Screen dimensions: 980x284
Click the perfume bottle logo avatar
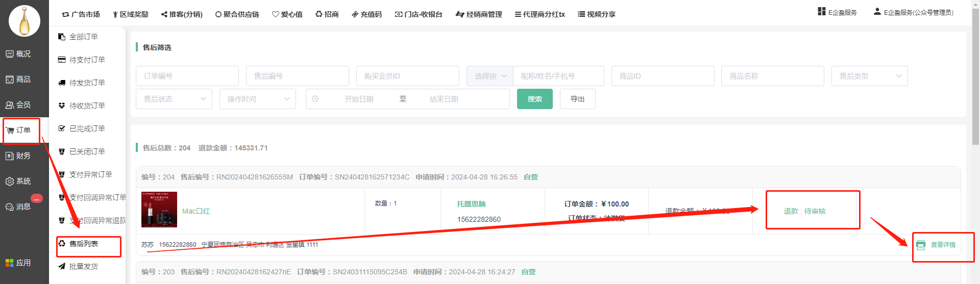click(24, 21)
